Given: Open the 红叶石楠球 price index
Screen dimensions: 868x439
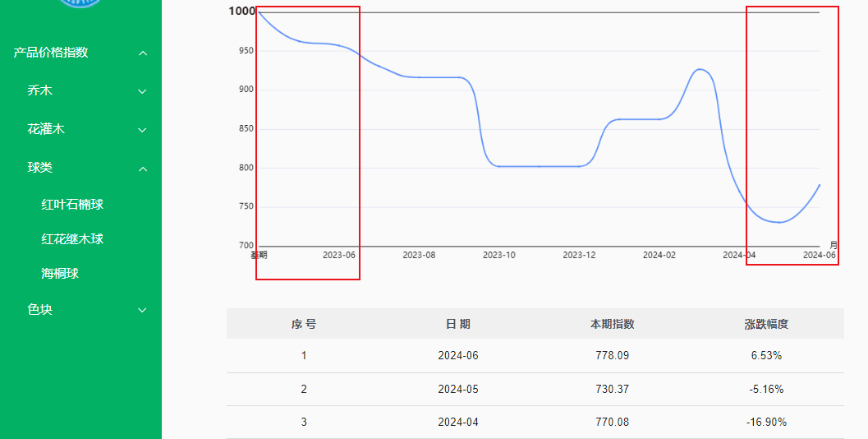Looking at the screenshot, I should 72,205.
